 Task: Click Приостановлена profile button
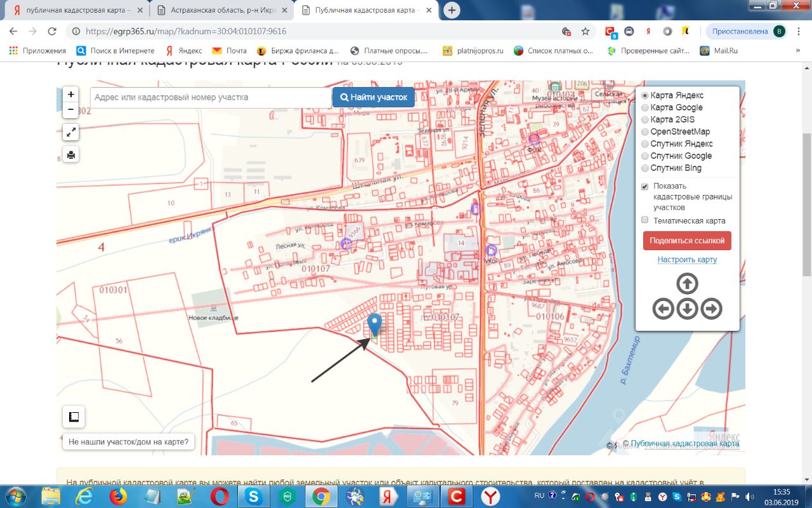coord(747,31)
